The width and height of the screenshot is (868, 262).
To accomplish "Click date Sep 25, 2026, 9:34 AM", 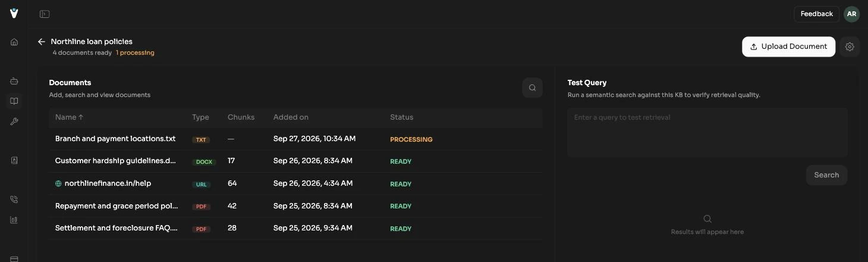I will coord(313,228).
